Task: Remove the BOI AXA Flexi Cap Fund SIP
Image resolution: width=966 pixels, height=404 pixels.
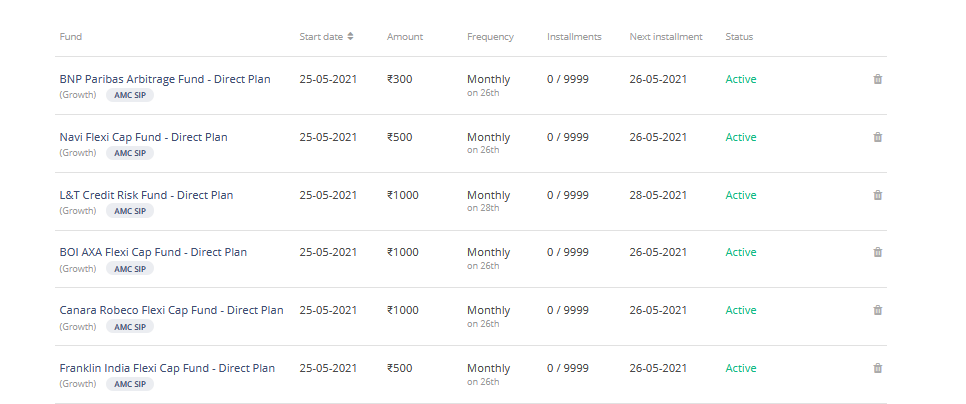Action: (878, 252)
